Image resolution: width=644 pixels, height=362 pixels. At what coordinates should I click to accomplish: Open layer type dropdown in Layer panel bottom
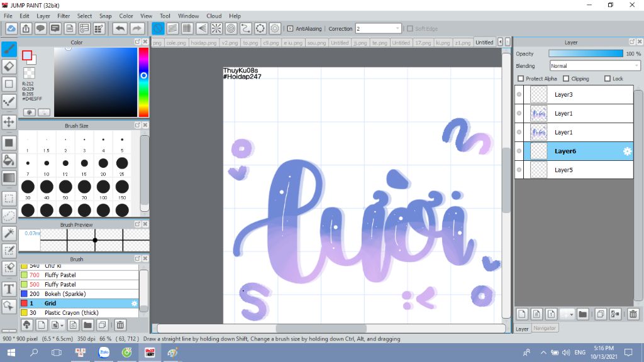click(x=571, y=315)
